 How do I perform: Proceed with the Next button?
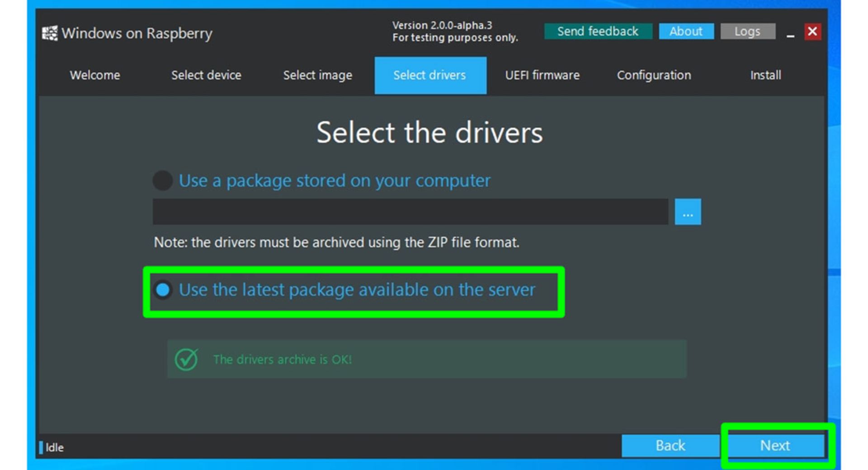pyautogui.click(x=775, y=446)
